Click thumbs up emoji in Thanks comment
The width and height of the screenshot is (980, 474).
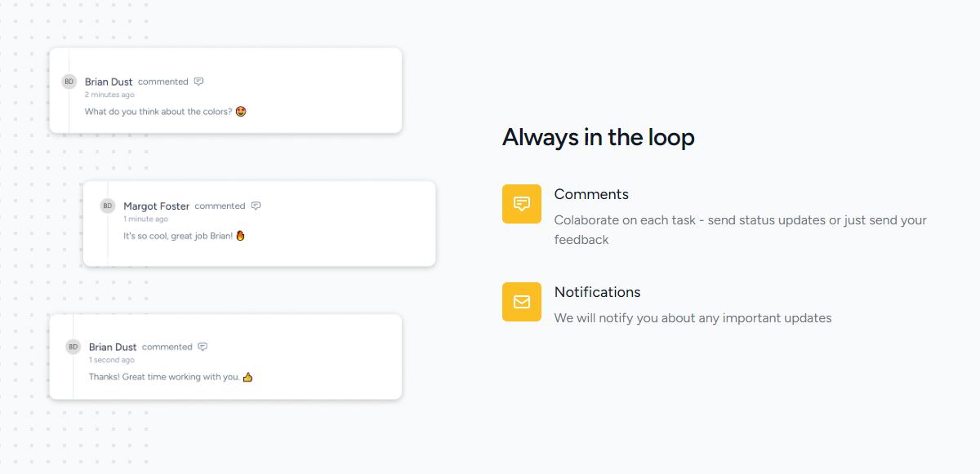(x=247, y=377)
